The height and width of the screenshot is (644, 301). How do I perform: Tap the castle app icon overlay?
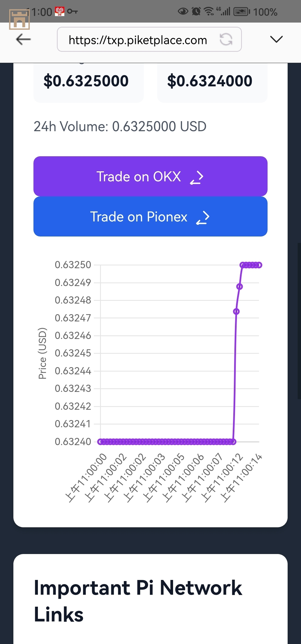19,19
